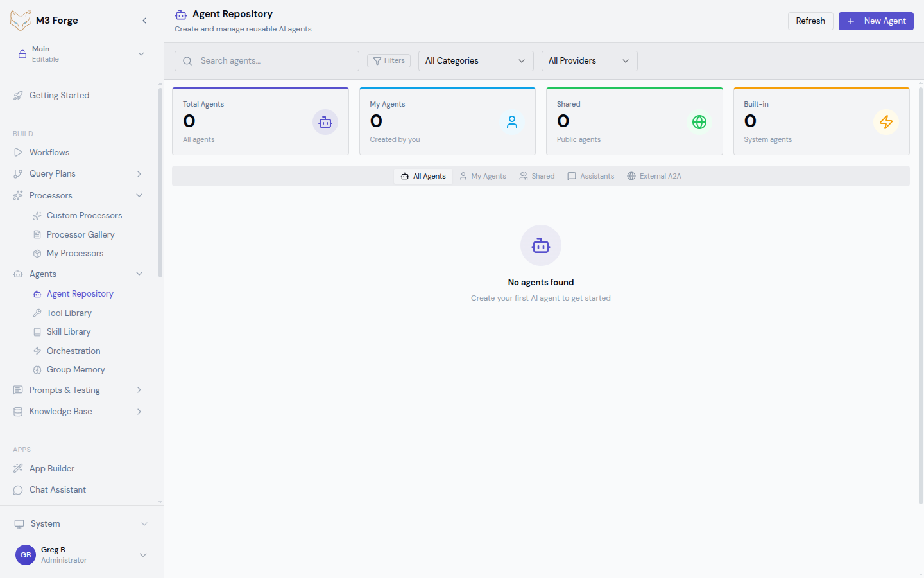The image size is (924, 578).
Task: Switch to the External A2A tab
Action: [x=654, y=176]
